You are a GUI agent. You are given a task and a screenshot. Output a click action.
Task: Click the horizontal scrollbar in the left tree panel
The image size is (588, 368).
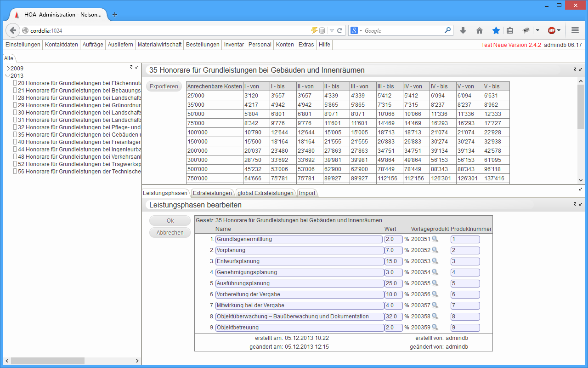(47, 361)
